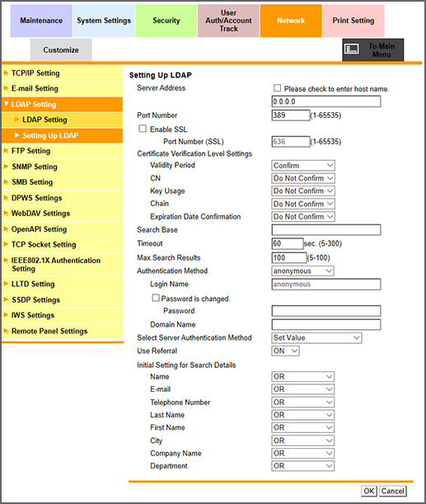This screenshot has width=426, height=504.
Task: Click the OK button
Action: (369, 491)
